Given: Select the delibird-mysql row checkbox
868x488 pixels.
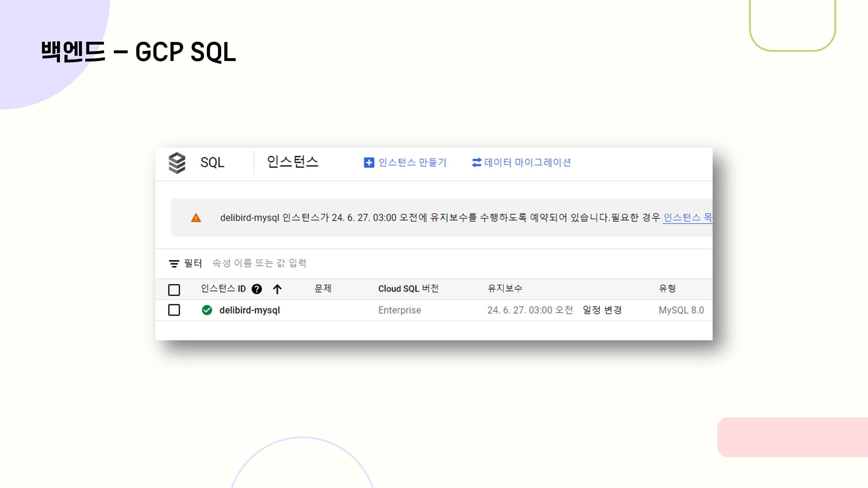Looking at the screenshot, I should tap(174, 310).
